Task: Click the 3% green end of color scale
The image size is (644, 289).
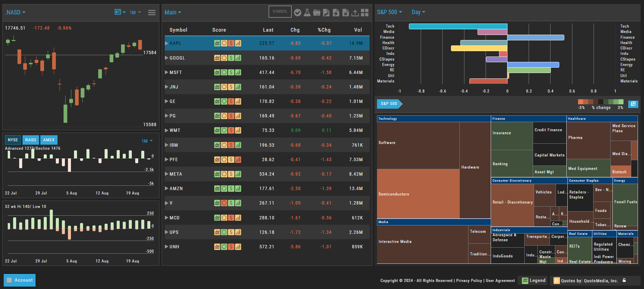Action: [621, 102]
